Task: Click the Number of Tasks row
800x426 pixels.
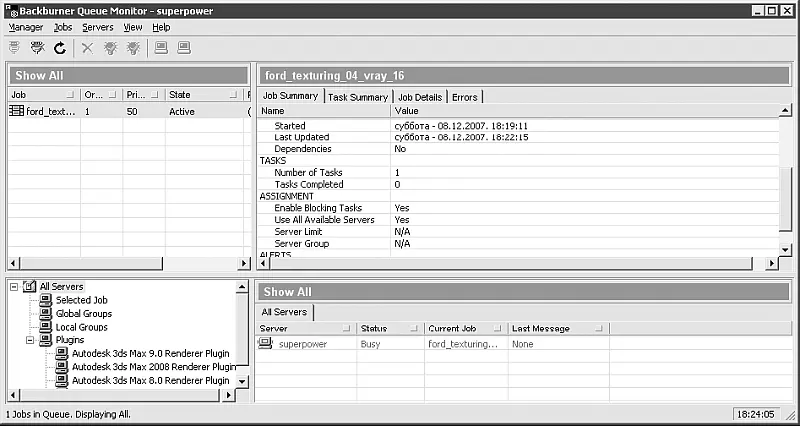Action: (x=518, y=172)
